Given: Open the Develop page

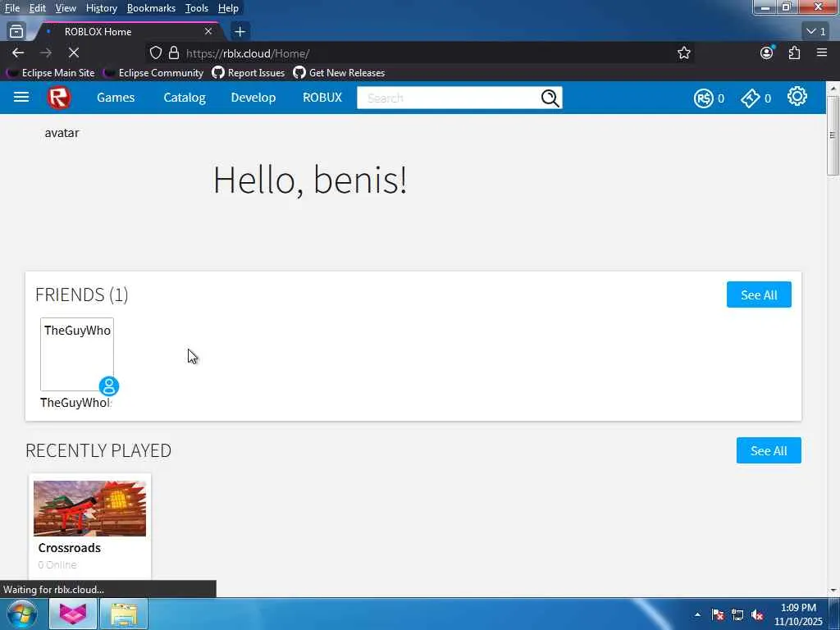Looking at the screenshot, I should click(x=253, y=98).
